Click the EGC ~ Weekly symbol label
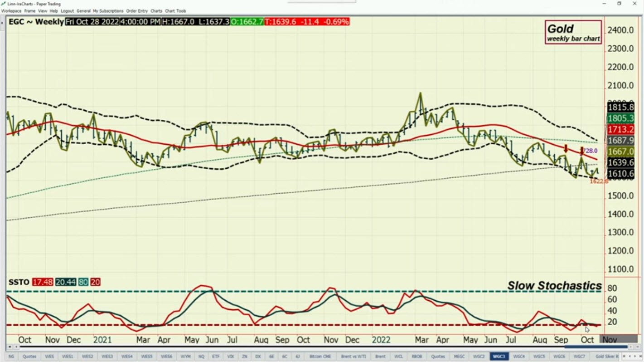Screen dimensions: 644x362 click(x=36, y=22)
